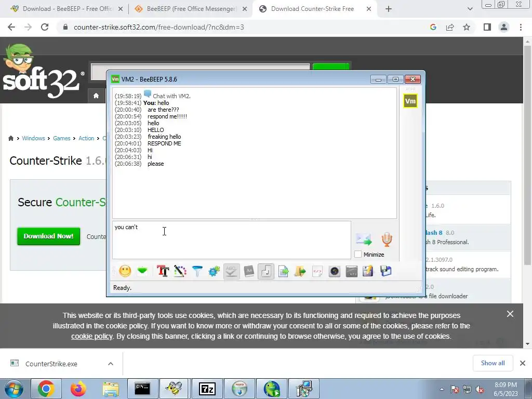Send the message with envelope arrow icon
This screenshot has height=399, width=532.
click(x=364, y=239)
